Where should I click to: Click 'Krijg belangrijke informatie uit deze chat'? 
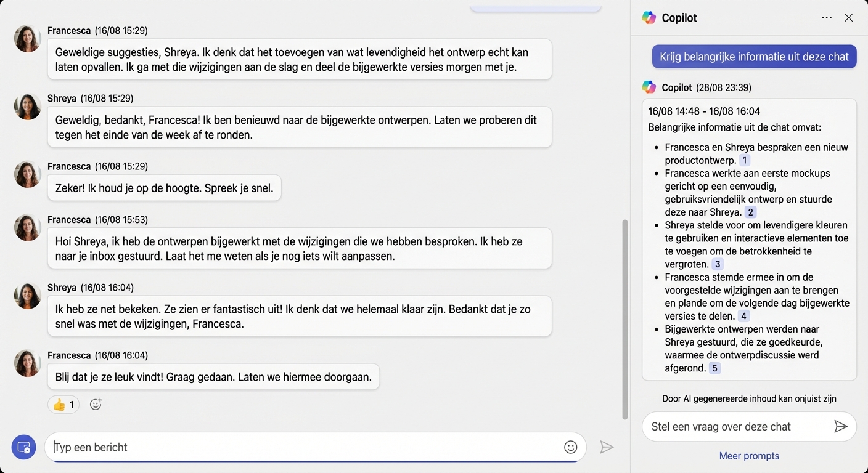[753, 56]
